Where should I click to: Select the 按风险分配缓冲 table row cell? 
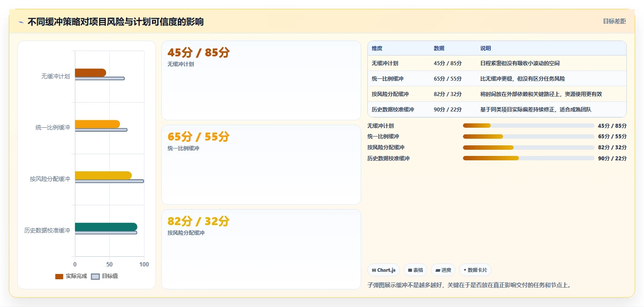tap(390, 94)
